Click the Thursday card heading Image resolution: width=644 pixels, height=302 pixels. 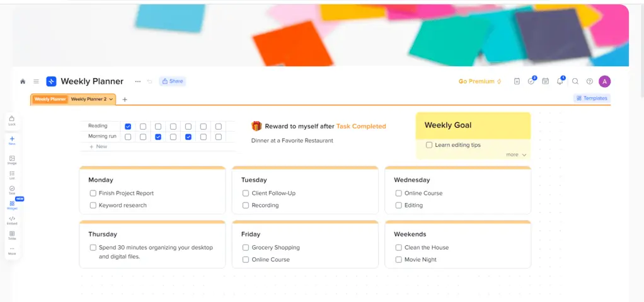click(x=103, y=234)
